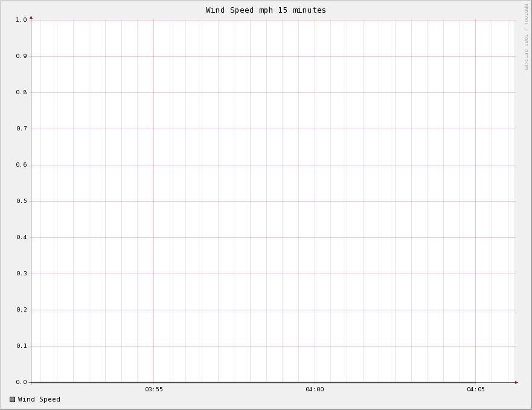Image resolution: width=532 pixels, height=410 pixels.
Task: Click the red arrowhead atop the y-axis
Action: pos(31,18)
